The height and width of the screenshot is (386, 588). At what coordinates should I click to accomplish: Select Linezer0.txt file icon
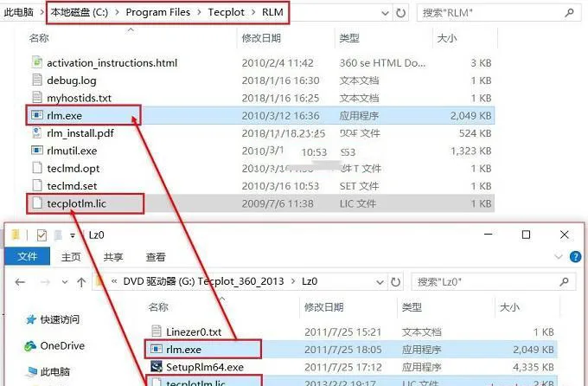coord(157,331)
